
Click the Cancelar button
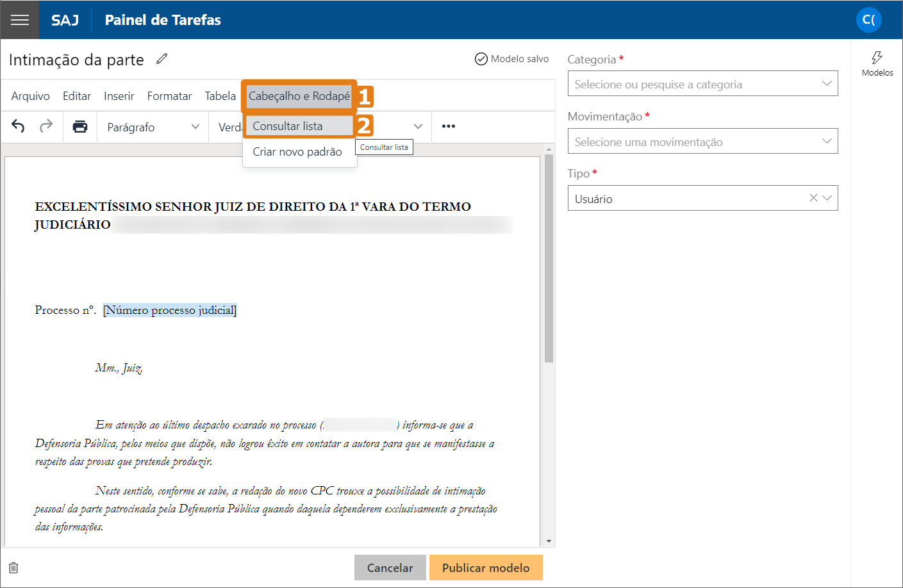390,568
